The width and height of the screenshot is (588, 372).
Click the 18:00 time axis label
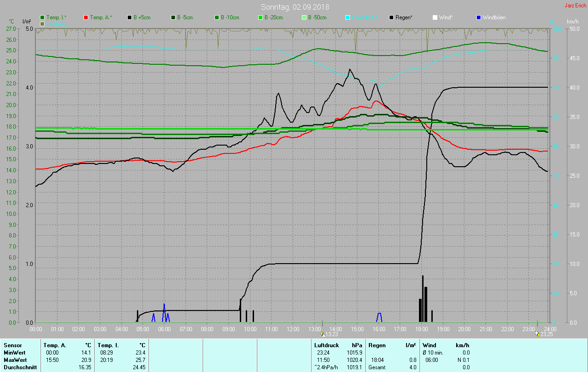click(x=421, y=329)
